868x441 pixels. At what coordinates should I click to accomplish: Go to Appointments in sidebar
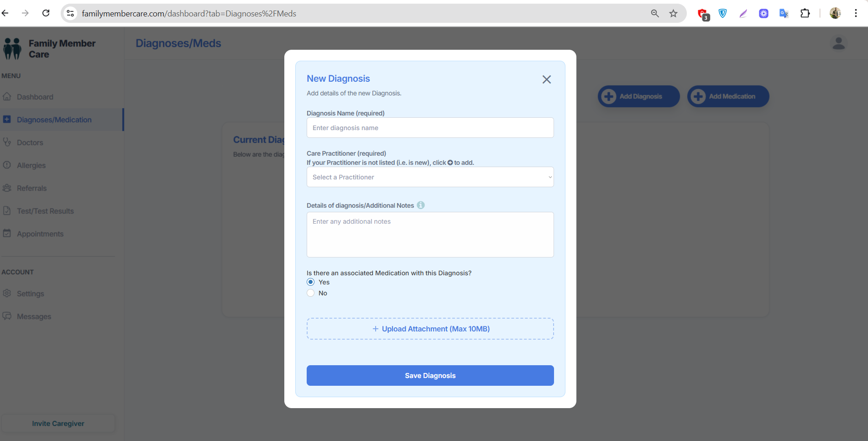(x=40, y=234)
